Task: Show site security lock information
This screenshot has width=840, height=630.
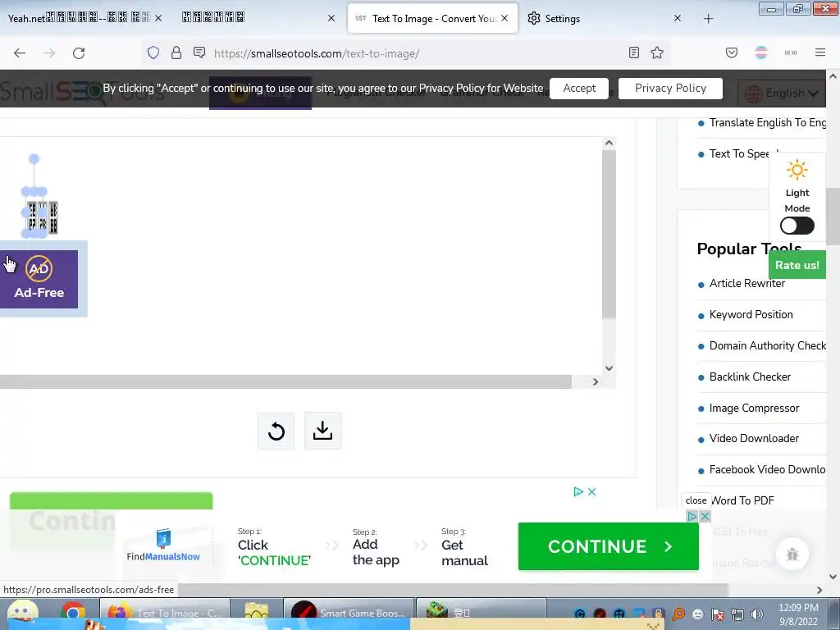Action: pyautogui.click(x=176, y=52)
